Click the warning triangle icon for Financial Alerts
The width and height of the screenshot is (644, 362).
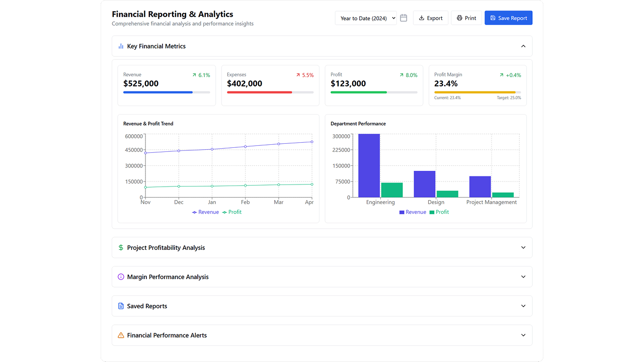pos(121,335)
